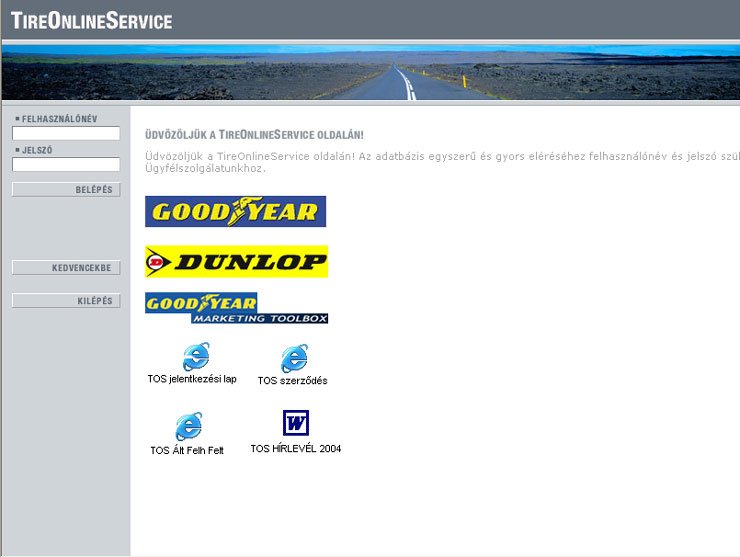Click the Dunlop brand logo
The image size is (740, 557).
[x=236, y=262]
